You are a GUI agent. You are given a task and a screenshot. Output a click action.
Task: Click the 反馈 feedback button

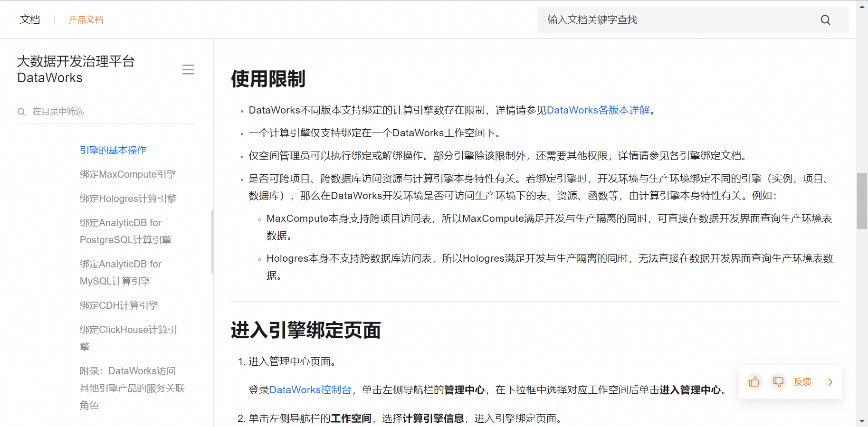click(802, 382)
